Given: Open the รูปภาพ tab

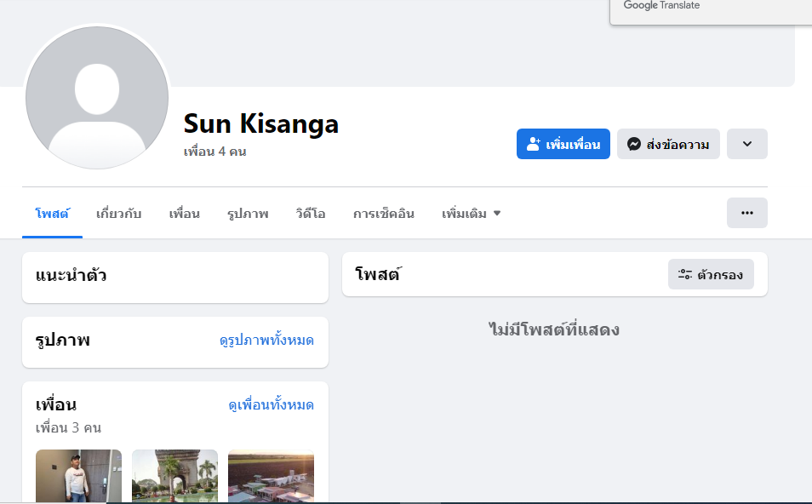Looking at the screenshot, I should 248,214.
